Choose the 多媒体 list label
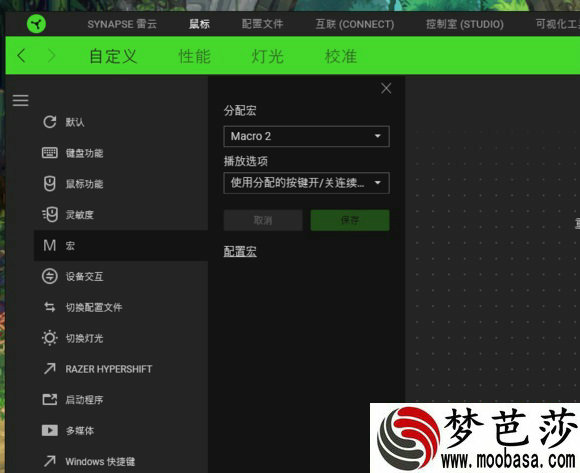 pyautogui.click(x=80, y=430)
